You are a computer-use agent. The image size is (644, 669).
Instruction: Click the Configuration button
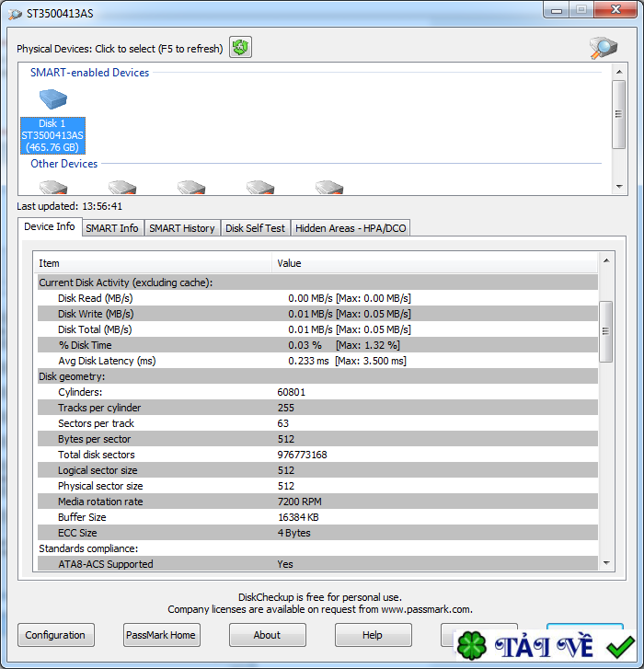[x=55, y=635]
